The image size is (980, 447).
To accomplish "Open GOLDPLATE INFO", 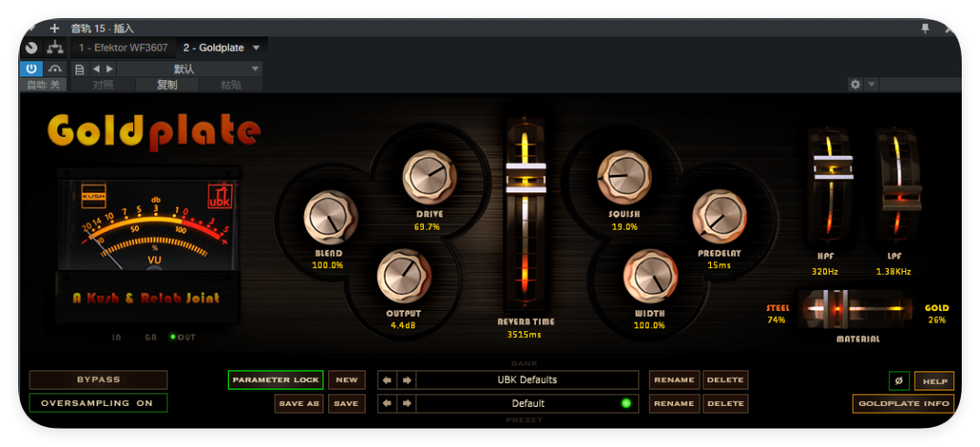I will [x=903, y=404].
